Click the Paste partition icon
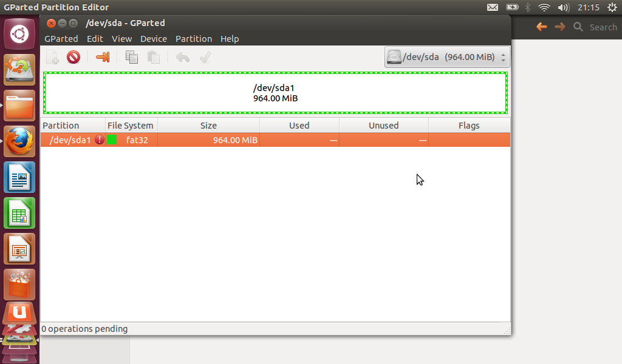Viewport: 622px width, 364px height. 154,58
